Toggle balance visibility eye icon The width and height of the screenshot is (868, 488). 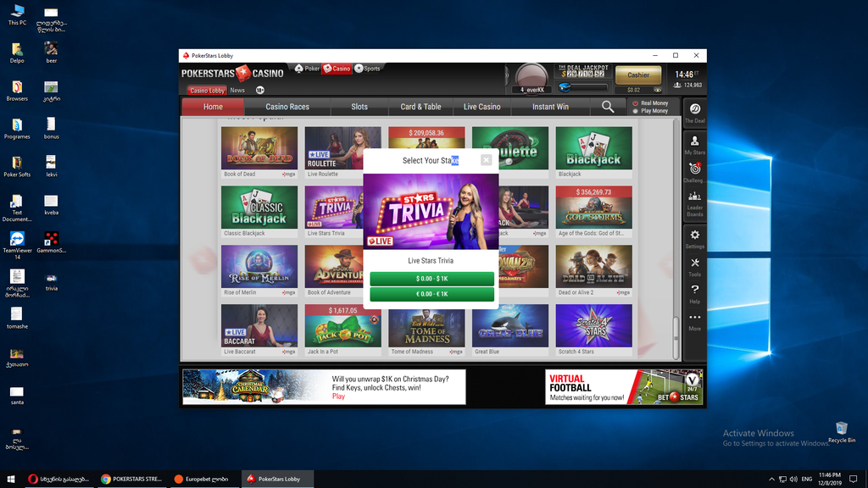point(658,90)
